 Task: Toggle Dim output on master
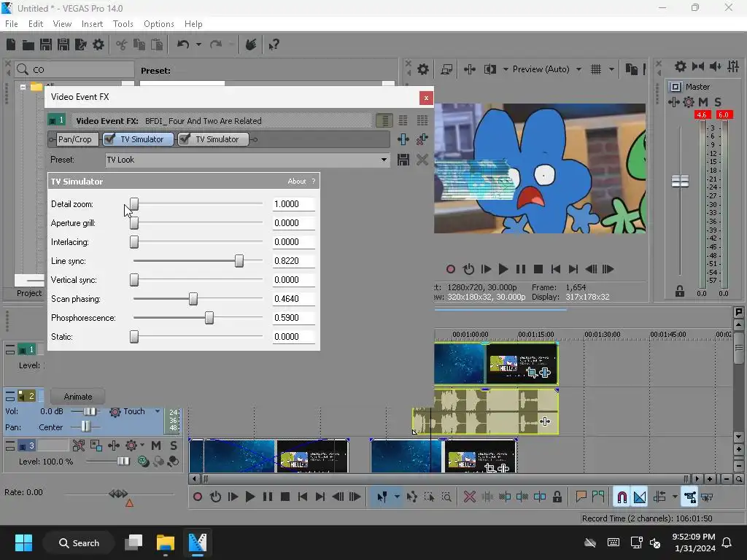[x=715, y=66]
